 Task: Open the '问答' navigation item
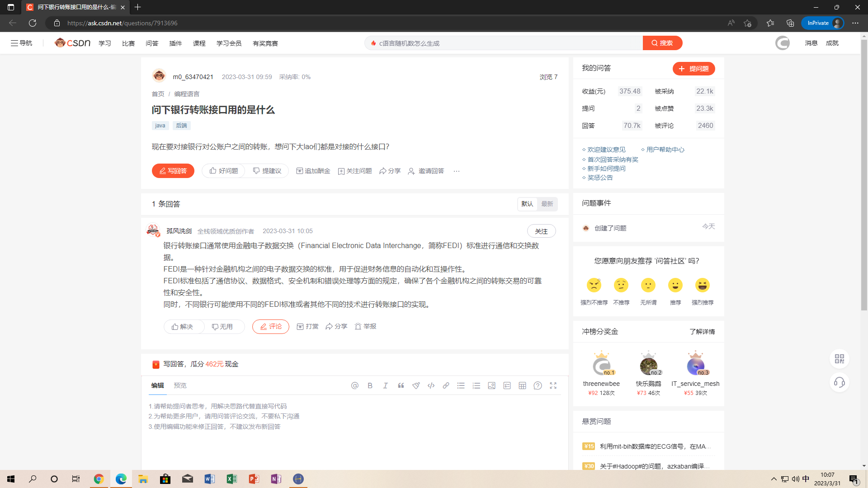pyautogui.click(x=152, y=43)
